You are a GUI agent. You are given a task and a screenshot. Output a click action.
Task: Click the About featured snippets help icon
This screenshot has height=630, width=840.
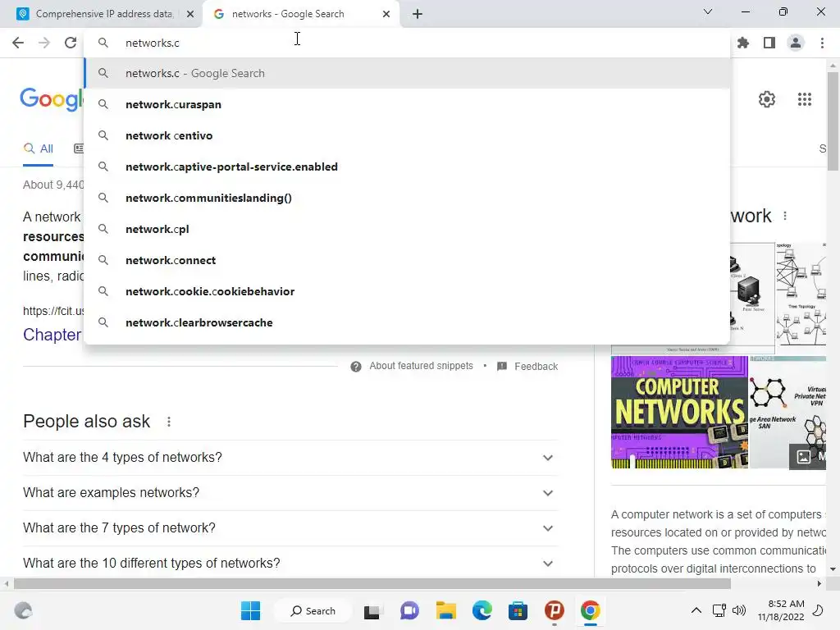click(356, 367)
